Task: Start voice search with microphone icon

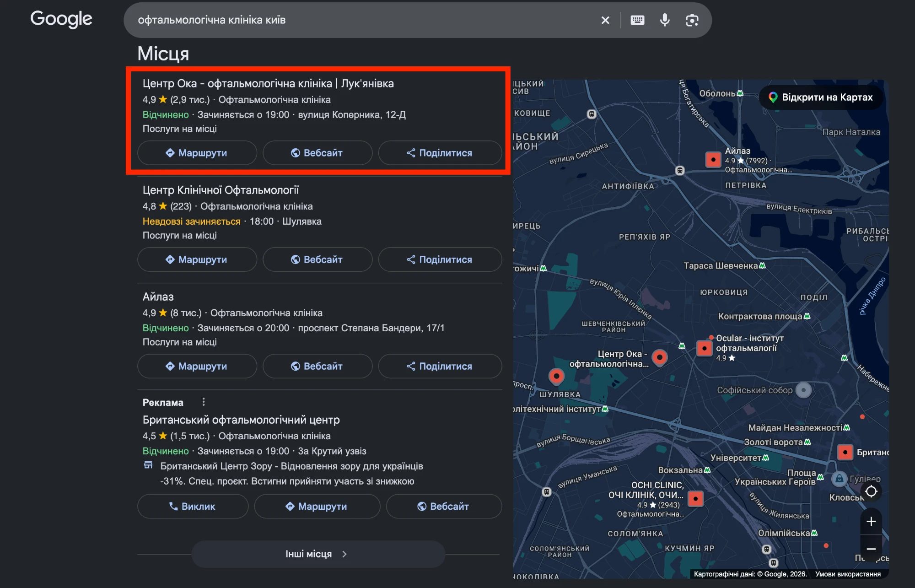Action: (665, 20)
